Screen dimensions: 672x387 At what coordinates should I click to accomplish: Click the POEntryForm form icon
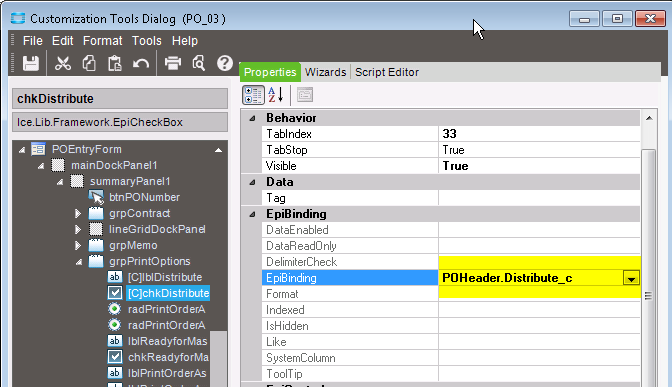click(38, 149)
